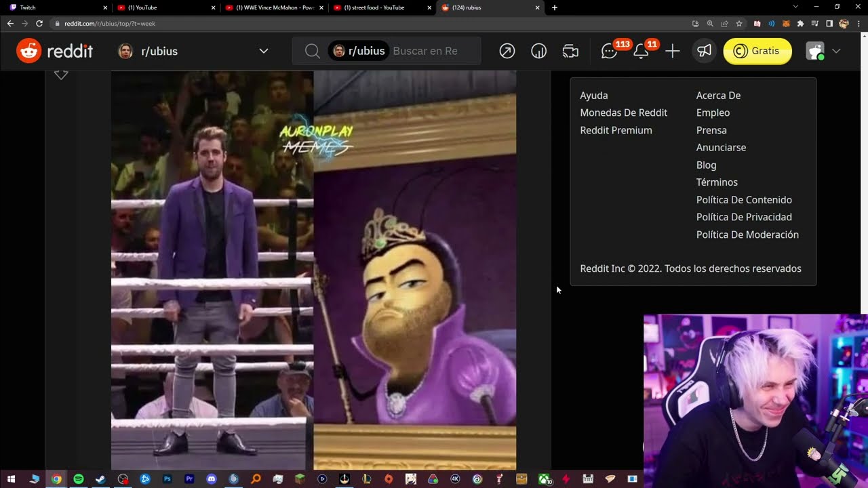Open the Popular arrow icon
Viewport: 868px width, 488px height.
pyautogui.click(x=507, y=51)
